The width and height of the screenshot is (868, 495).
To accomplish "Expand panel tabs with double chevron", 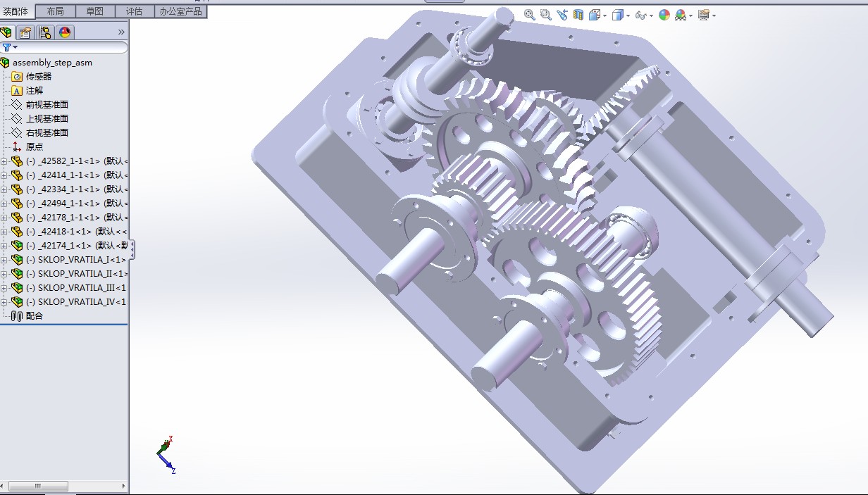I will (121, 32).
